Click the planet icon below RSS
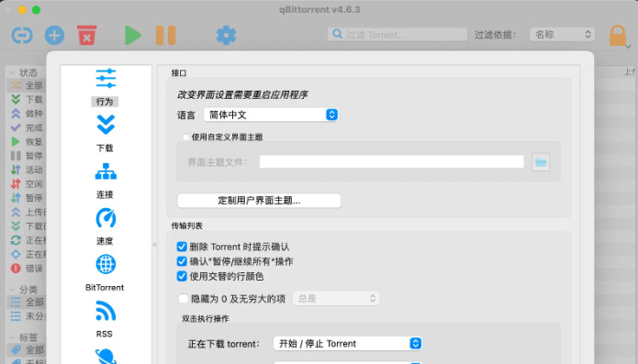Screen dimensions: 638x364 tap(106, 356)
